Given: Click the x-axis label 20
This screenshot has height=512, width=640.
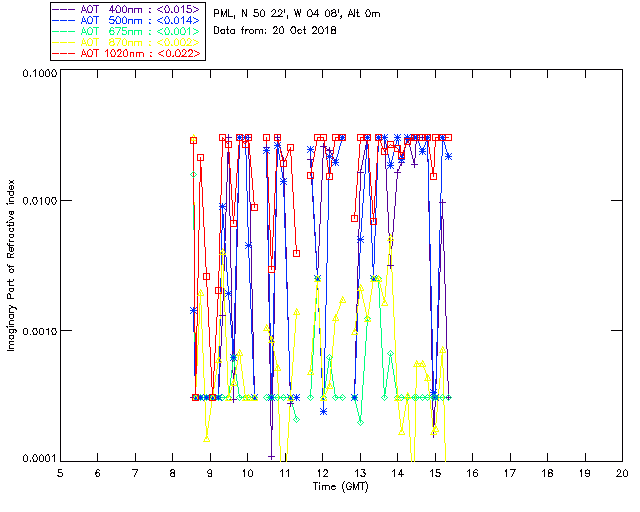Looking at the screenshot, I should (x=622, y=473).
